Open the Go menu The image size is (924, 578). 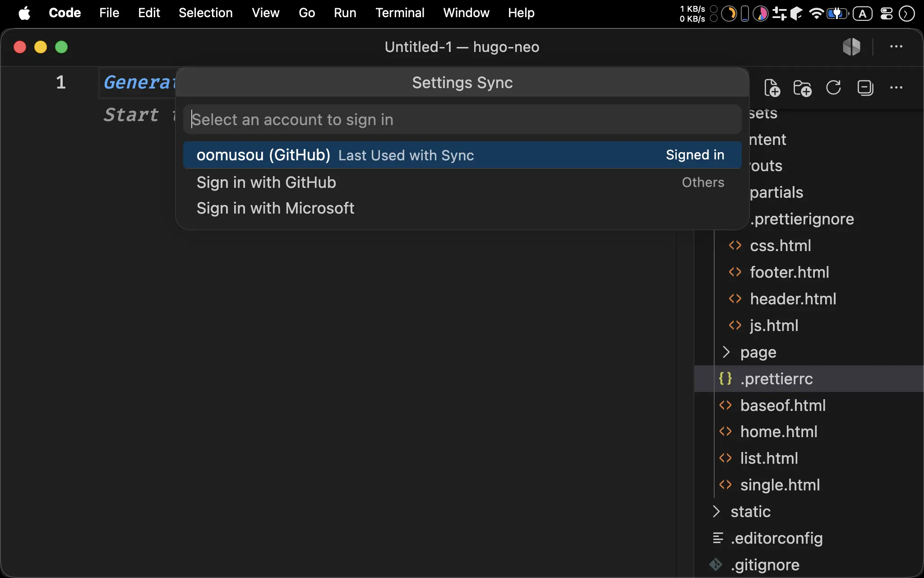point(307,13)
